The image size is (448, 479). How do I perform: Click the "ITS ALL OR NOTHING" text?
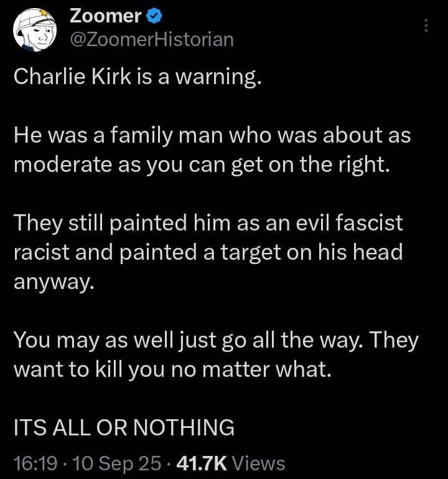click(124, 428)
